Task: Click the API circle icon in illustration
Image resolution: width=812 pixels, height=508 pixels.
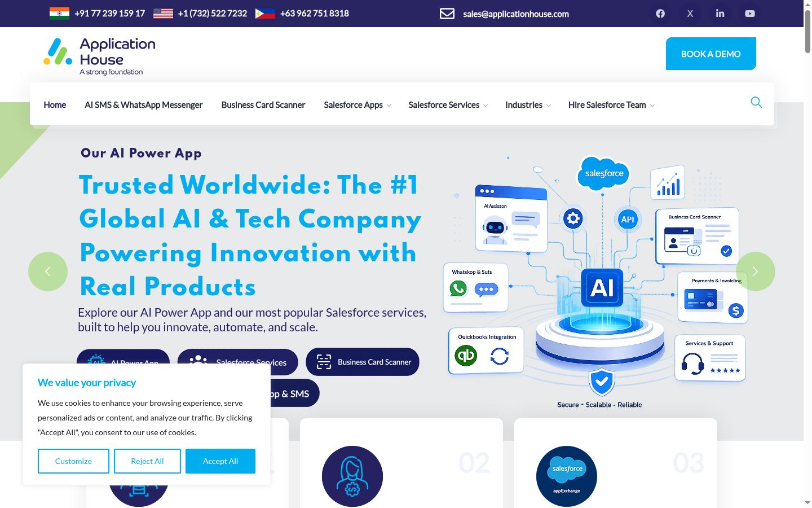Action: [x=628, y=220]
